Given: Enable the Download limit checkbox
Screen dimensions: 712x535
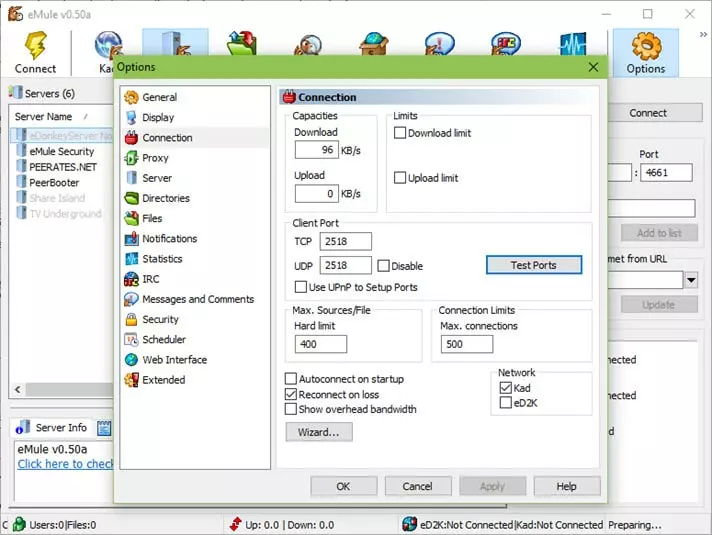Looking at the screenshot, I should [400, 133].
